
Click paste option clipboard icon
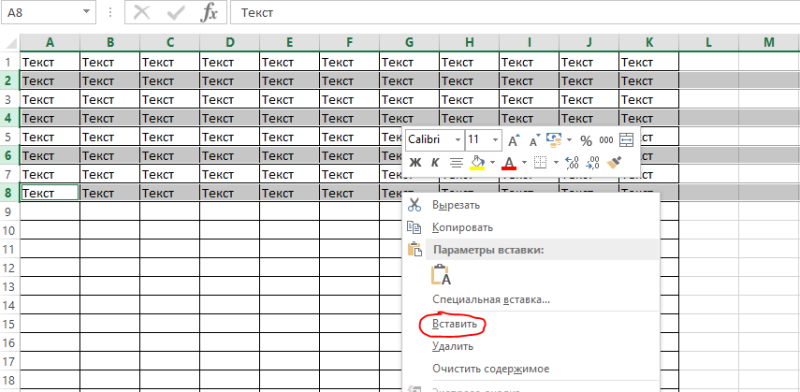[441, 275]
